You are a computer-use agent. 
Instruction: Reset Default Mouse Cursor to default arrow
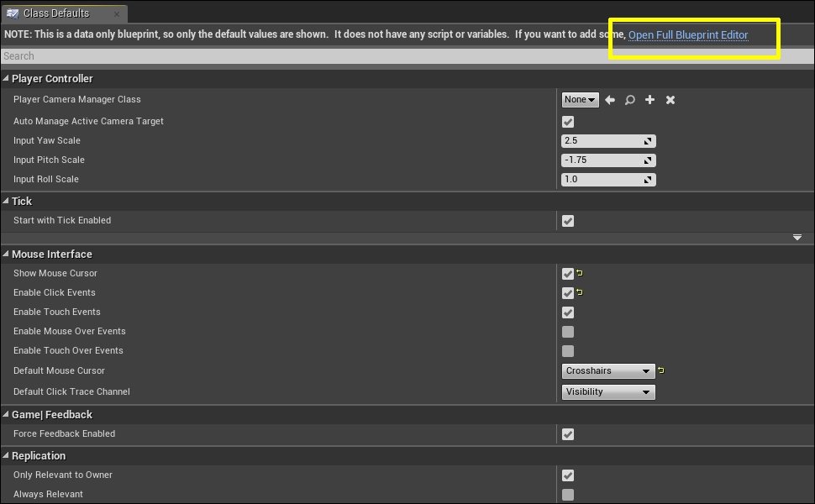pos(661,370)
